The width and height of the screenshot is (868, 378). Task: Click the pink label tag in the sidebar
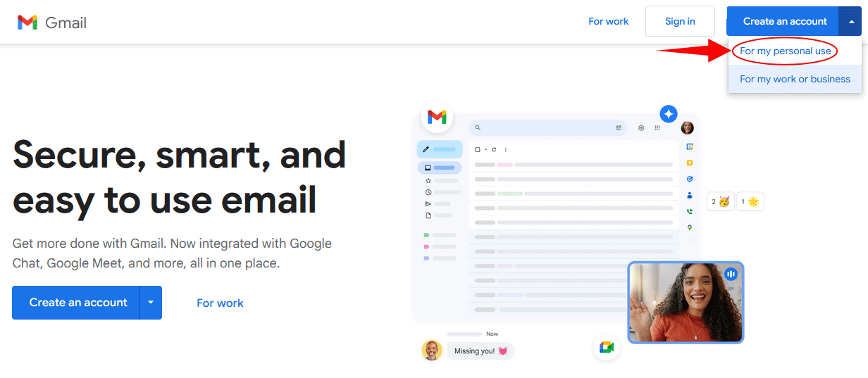(426, 247)
